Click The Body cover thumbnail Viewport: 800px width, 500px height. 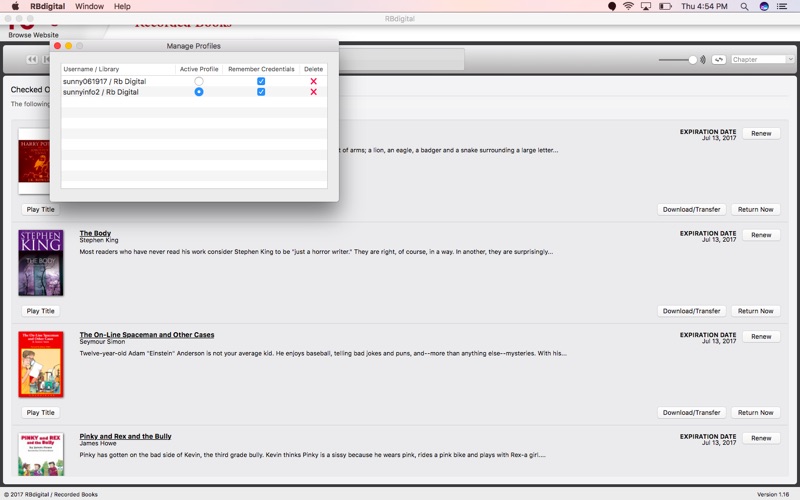click(41, 262)
